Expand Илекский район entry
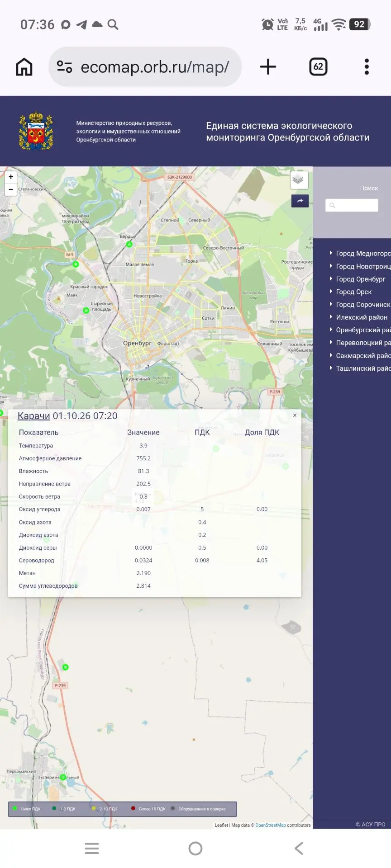This screenshot has height=868, width=391. pyautogui.click(x=361, y=317)
